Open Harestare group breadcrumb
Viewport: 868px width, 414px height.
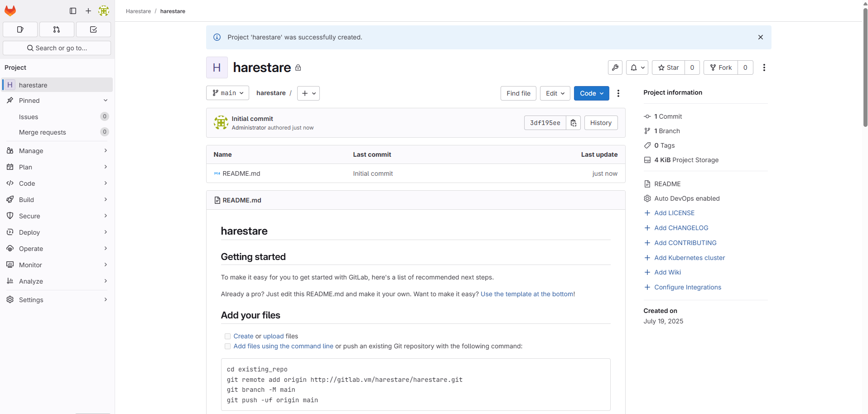[x=138, y=11]
